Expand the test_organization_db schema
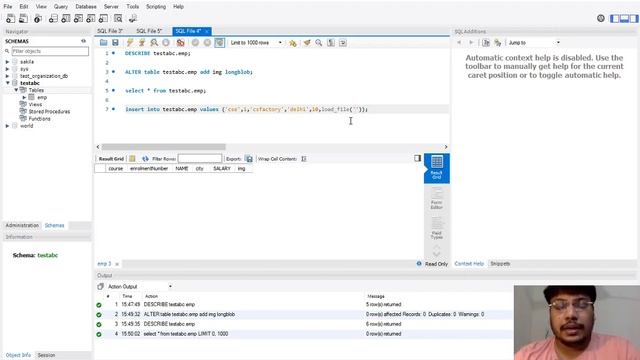Viewport: 640px width, 360px height. (x=7, y=76)
